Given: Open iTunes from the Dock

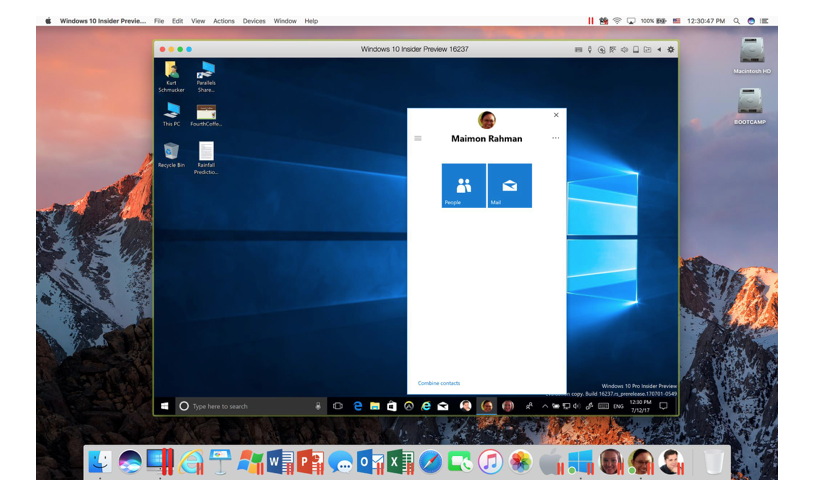Looking at the screenshot, I should click(x=490, y=462).
